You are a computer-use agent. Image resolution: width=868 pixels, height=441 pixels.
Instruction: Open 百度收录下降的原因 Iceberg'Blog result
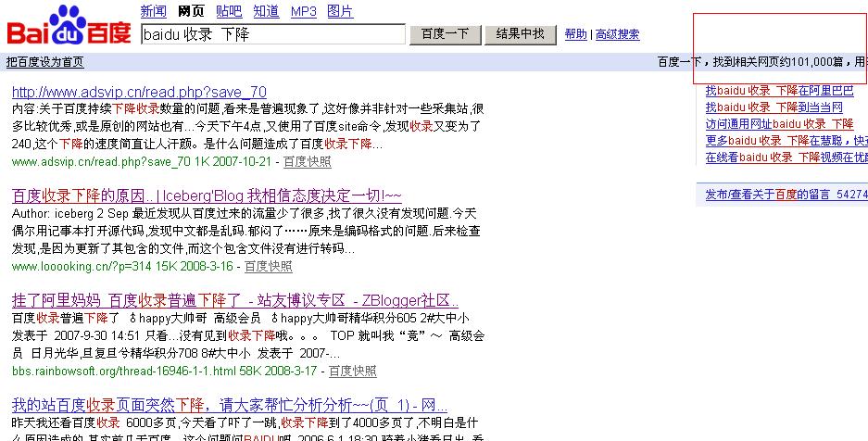click(x=207, y=195)
